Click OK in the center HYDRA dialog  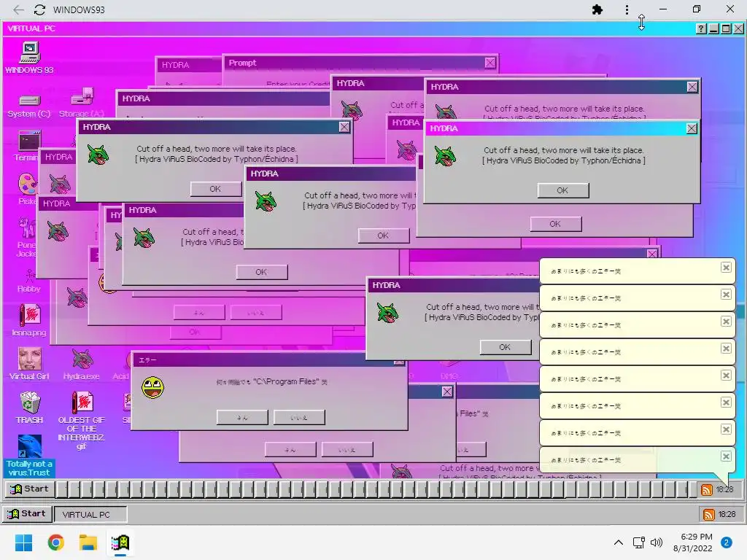click(x=383, y=236)
